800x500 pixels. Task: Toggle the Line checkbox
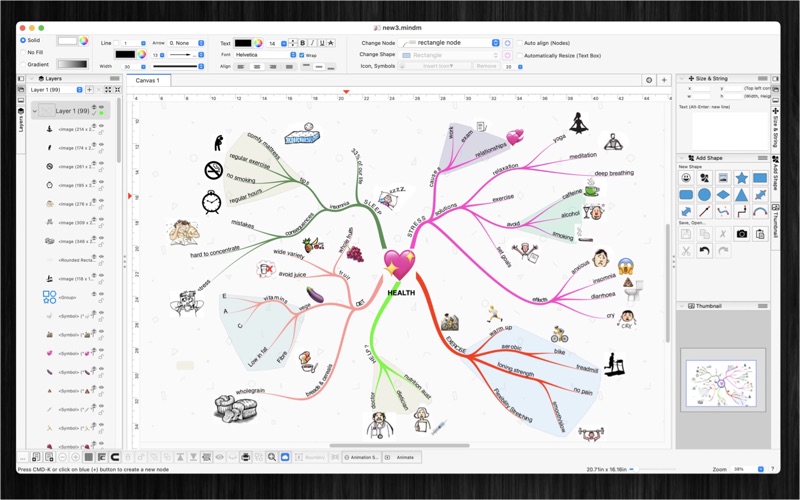click(116, 43)
